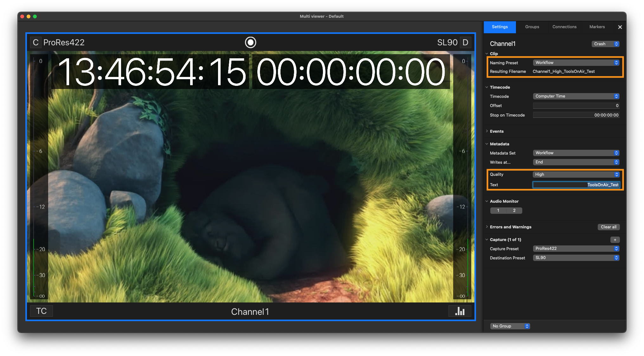This screenshot has height=356, width=644.
Task: Click the Channel1 label below the video
Action: point(250,312)
